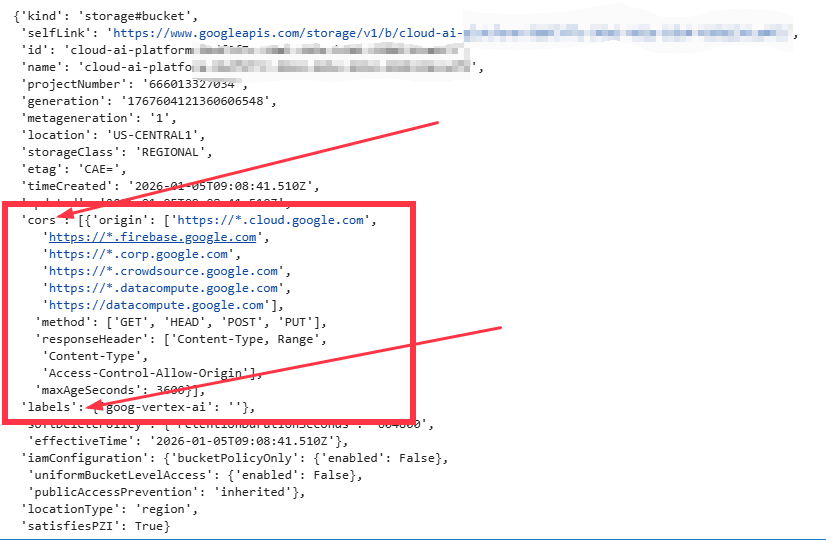Select the 'projectNumber' value
The height and width of the screenshot is (540, 826).
(192, 84)
